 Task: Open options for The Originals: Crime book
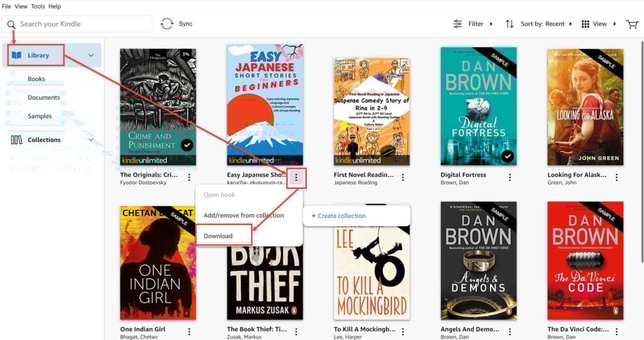click(x=189, y=177)
